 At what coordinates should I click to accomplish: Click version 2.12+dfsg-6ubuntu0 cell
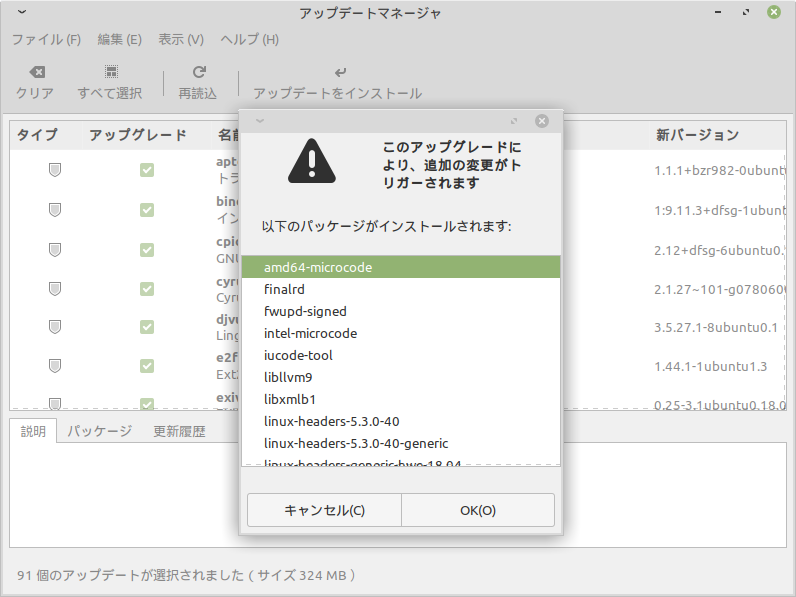point(720,250)
